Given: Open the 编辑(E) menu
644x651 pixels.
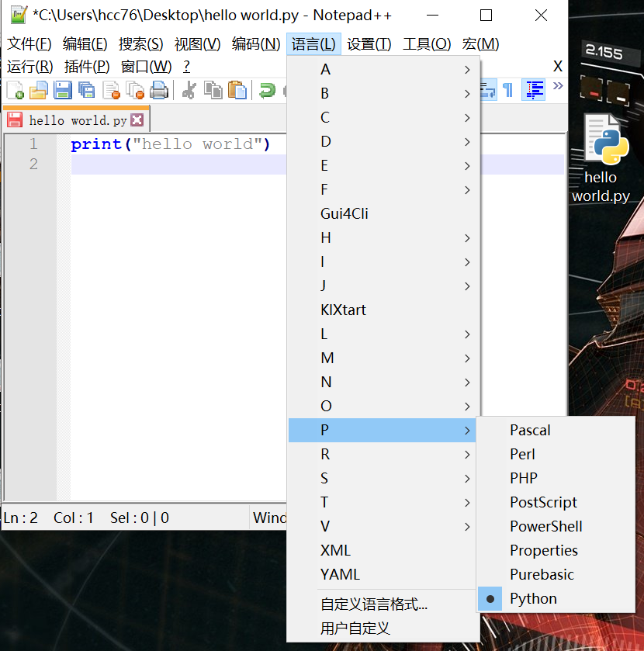Looking at the screenshot, I should (x=85, y=43).
